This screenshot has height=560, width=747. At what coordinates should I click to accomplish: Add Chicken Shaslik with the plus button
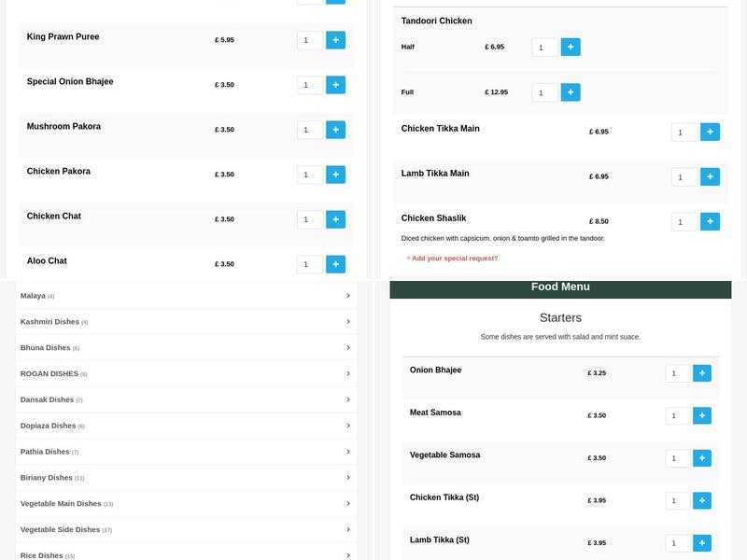pyautogui.click(x=711, y=221)
